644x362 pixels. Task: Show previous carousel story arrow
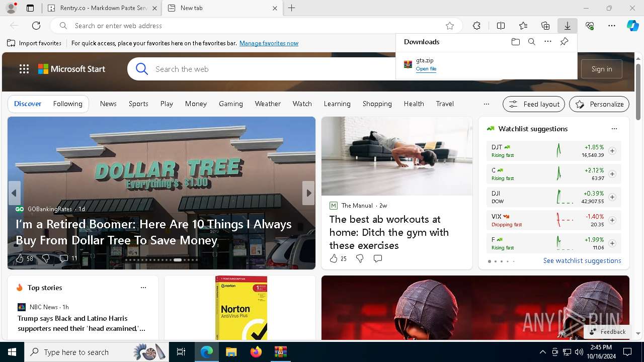pyautogui.click(x=14, y=193)
